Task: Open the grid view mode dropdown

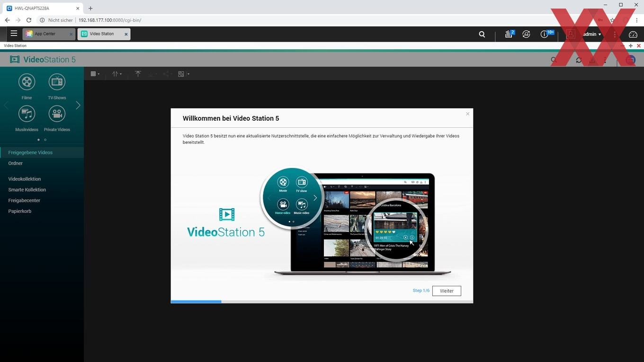Action: tap(95, 74)
